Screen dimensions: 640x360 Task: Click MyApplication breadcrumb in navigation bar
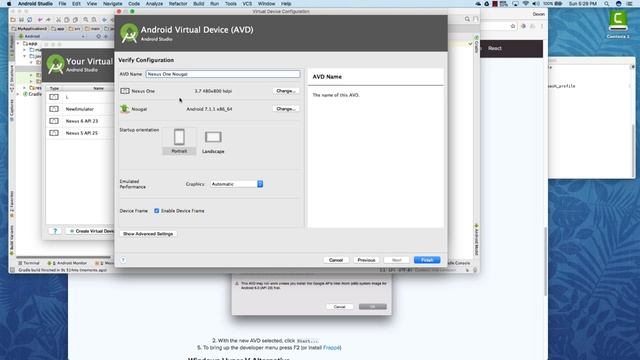[29, 29]
